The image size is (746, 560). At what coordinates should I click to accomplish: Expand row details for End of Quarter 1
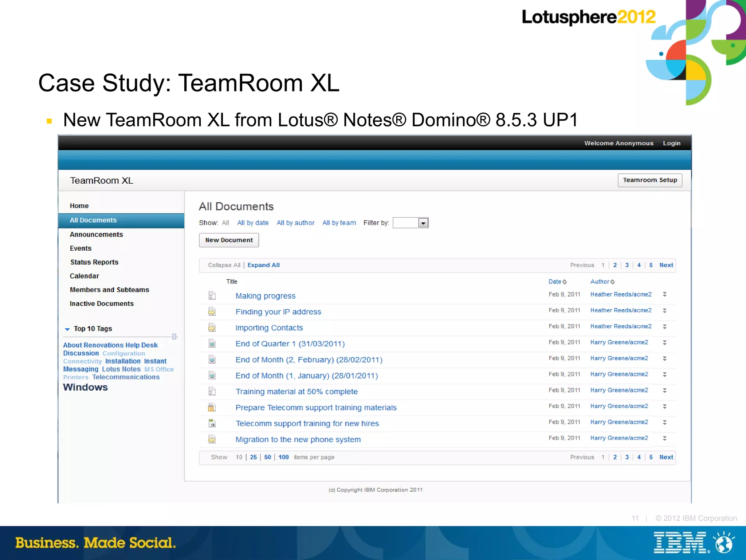click(x=664, y=342)
